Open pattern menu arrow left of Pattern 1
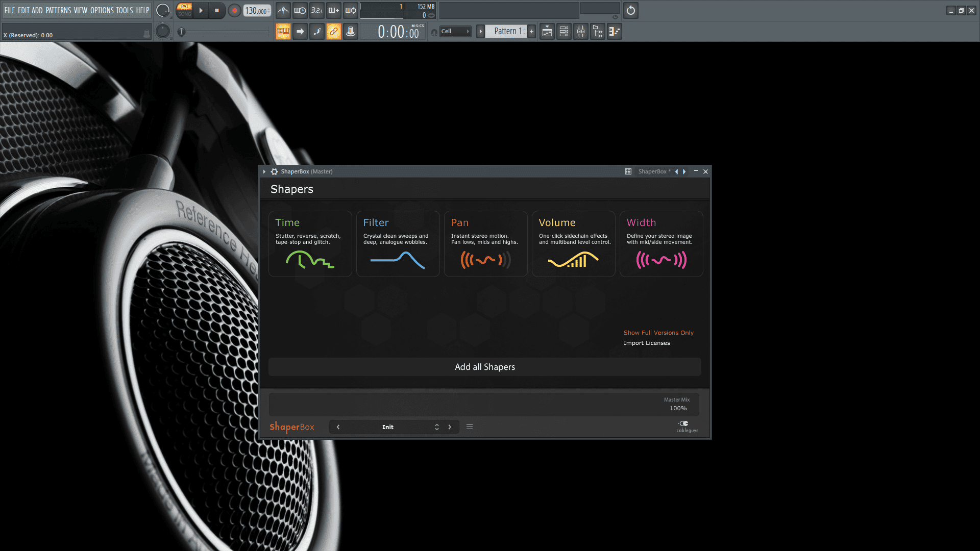 480,32
